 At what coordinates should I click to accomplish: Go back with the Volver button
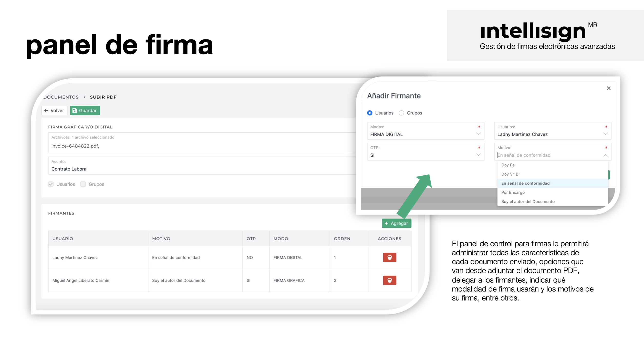click(x=54, y=111)
